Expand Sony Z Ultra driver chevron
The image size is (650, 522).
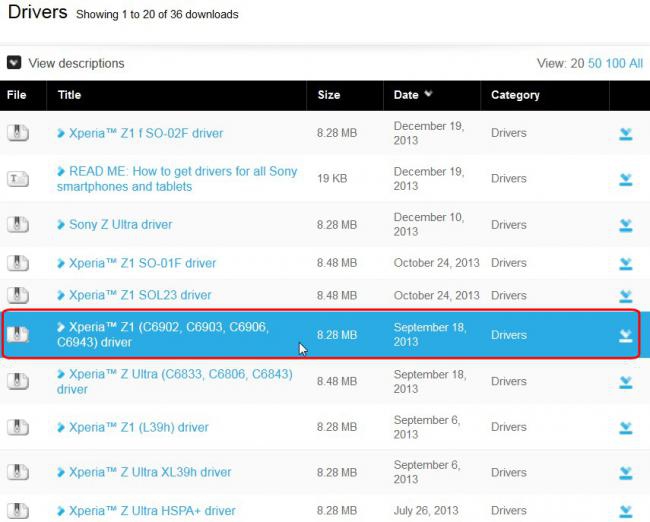(x=61, y=224)
